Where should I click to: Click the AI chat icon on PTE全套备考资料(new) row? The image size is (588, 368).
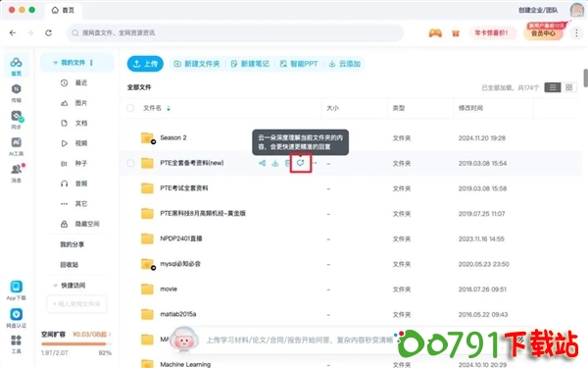(301, 163)
